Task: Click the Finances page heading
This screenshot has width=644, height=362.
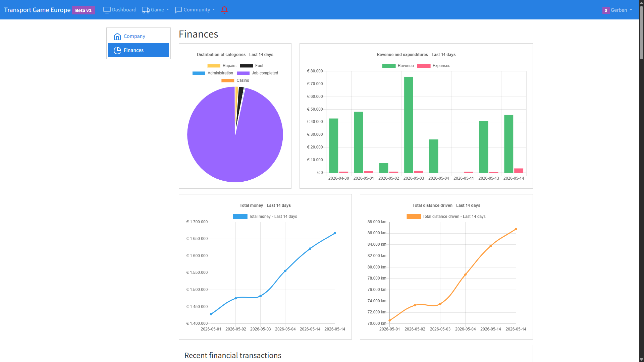Action: pyautogui.click(x=198, y=34)
